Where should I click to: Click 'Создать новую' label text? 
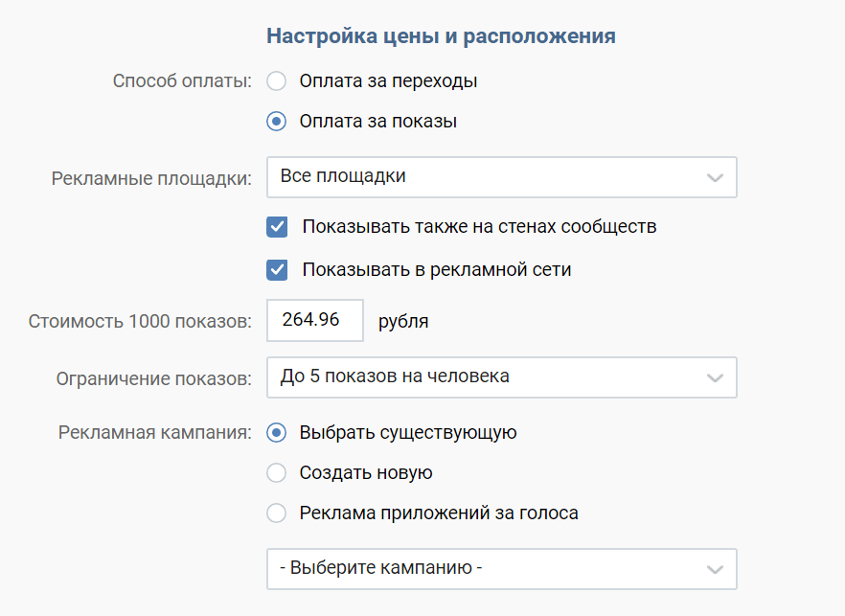(x=366, y=473)
